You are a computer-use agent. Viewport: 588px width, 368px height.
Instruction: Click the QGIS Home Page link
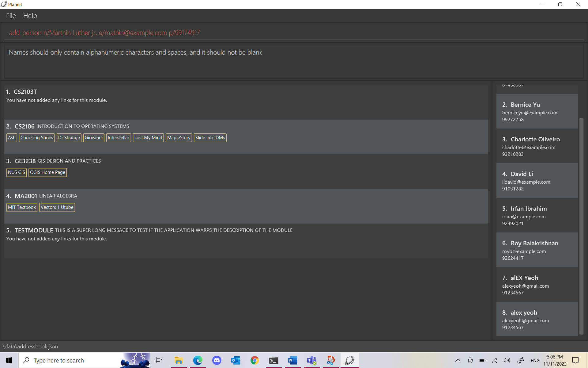pos(47,172)
